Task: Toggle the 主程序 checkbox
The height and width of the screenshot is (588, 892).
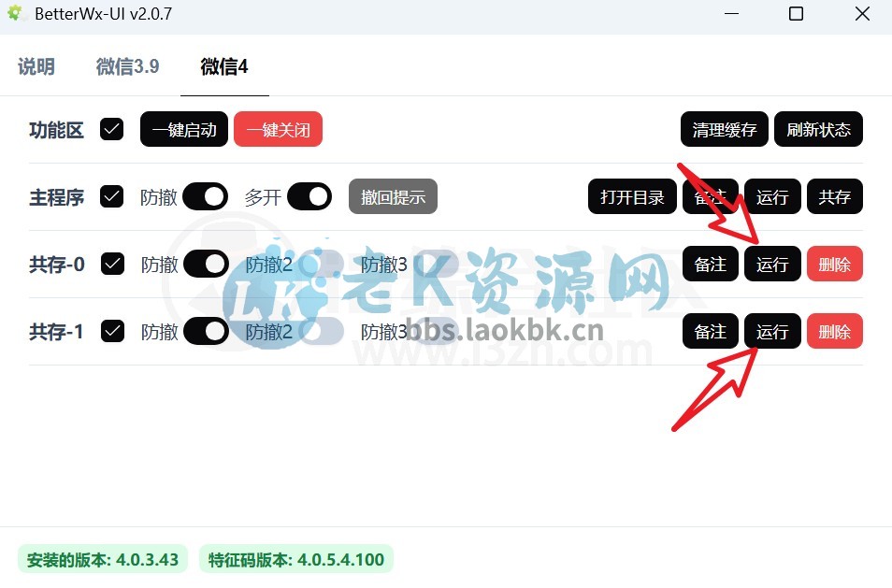Action: (111, 196)
